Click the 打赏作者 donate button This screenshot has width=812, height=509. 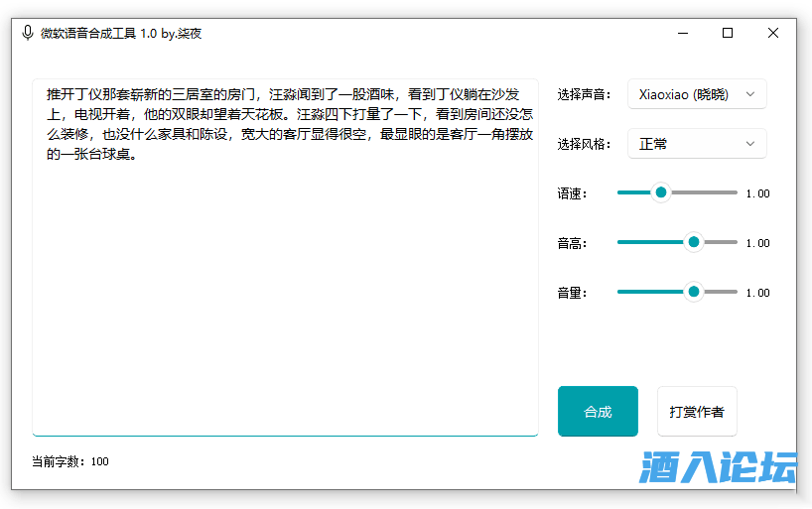pyautogui.click(x=697, y=411)
